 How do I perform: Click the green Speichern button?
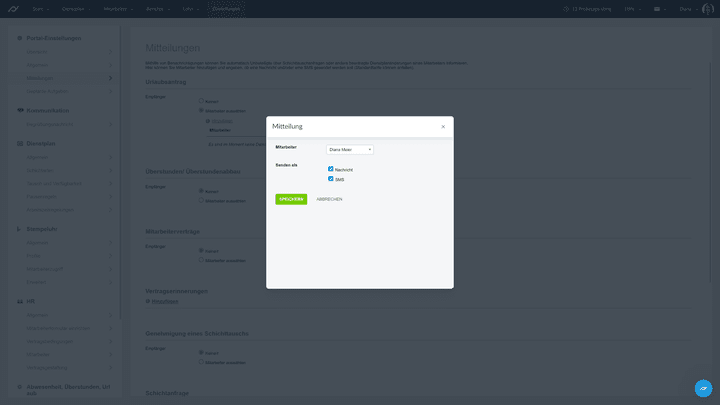291,199
